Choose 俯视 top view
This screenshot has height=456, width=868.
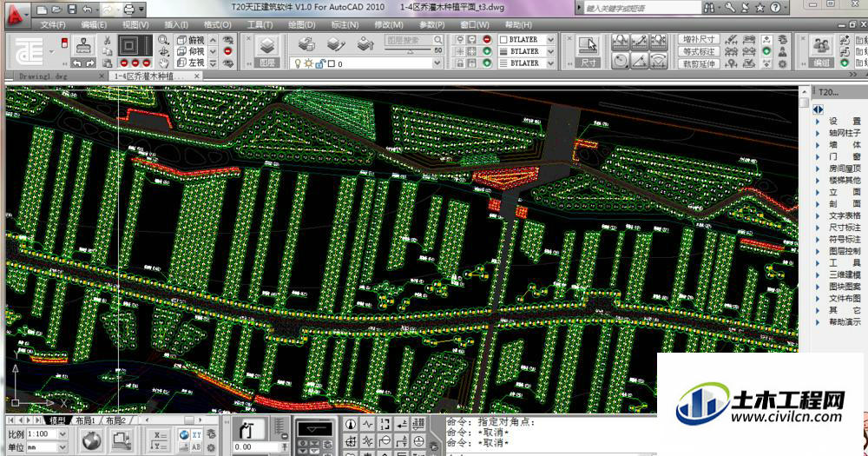(190, 40)
